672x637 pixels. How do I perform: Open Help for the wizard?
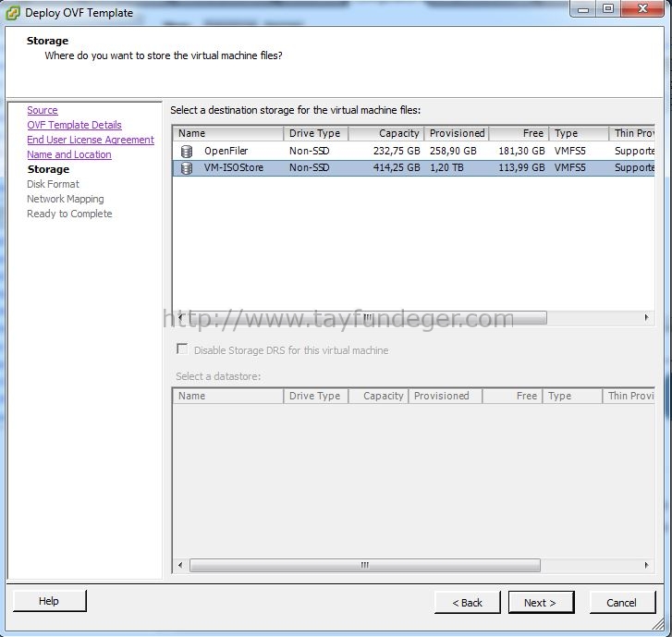click(x=49, y=601)
